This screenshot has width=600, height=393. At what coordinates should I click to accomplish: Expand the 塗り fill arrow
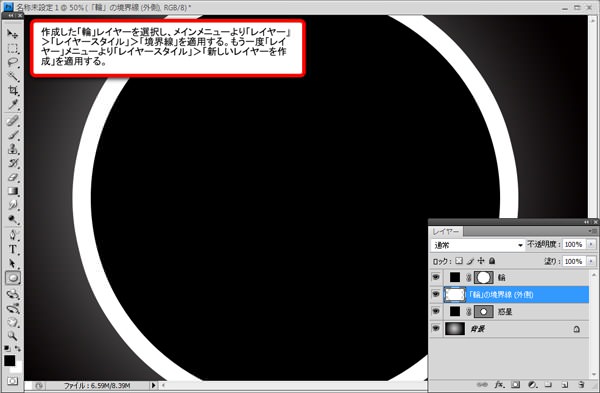(x=591, y=261)
